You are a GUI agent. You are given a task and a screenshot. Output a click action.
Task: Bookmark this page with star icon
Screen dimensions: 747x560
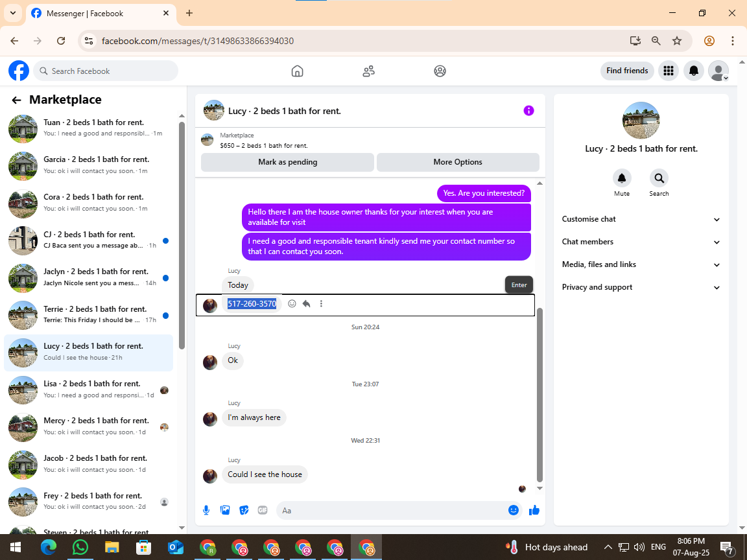point(676,41)
